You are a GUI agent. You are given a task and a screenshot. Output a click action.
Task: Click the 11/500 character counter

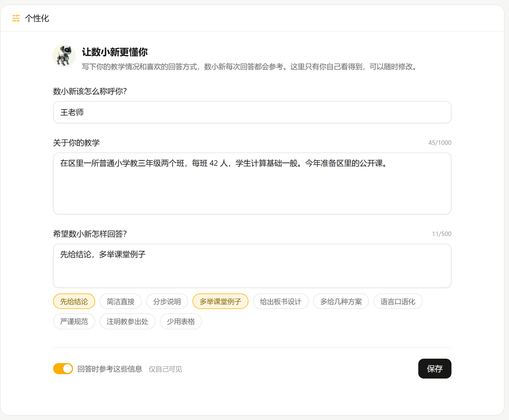(x=442, y=234)
